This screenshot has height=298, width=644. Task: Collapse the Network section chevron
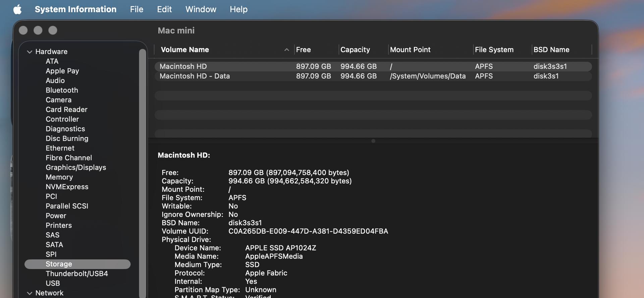(30, 293)
